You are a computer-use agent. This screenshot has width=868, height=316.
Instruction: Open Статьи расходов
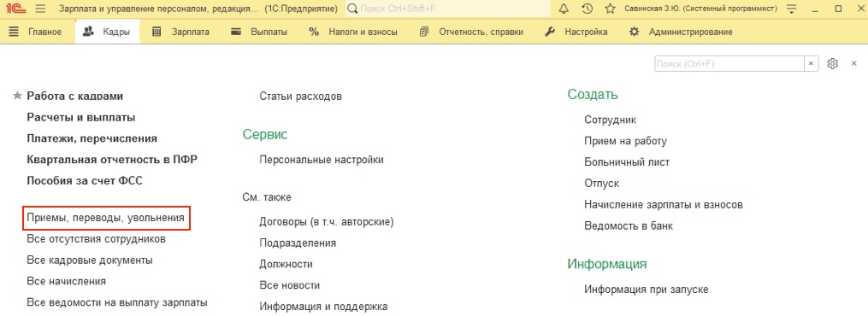click(300, 97)
